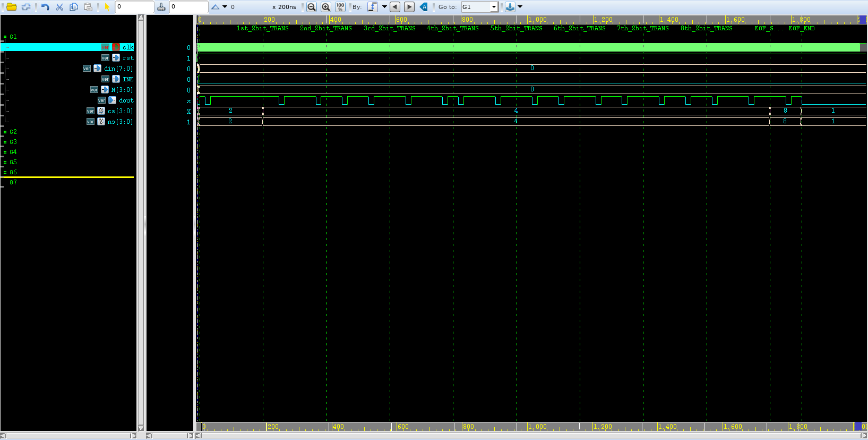Click the 6th_2bit_TRANS marker label
Viewport: 868px width, 440px height.
pos(580,28)
